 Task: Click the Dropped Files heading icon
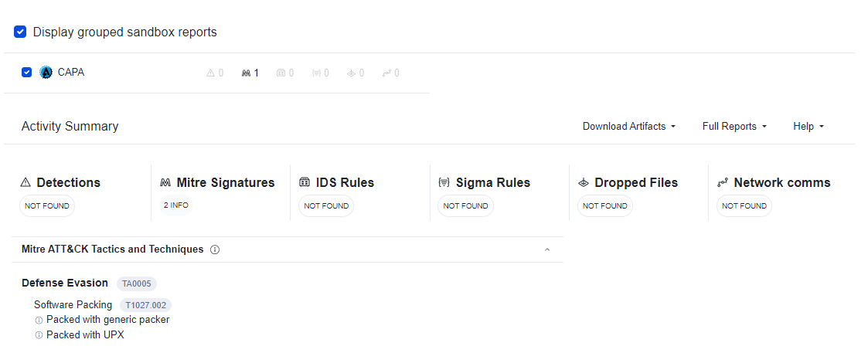[584, 183]
